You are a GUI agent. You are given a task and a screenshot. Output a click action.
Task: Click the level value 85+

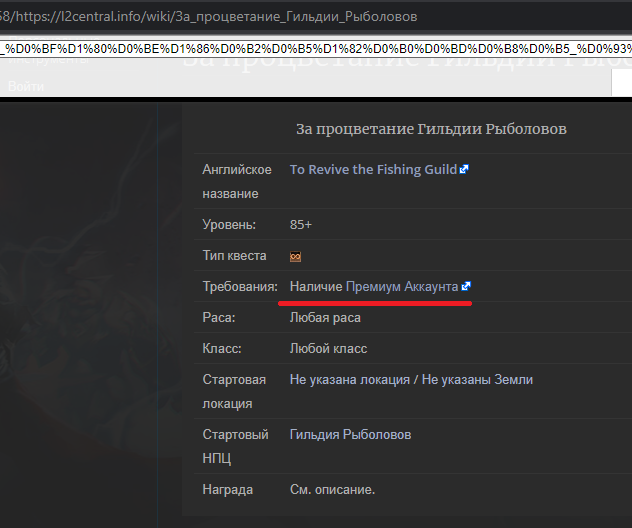coord(301,225)
